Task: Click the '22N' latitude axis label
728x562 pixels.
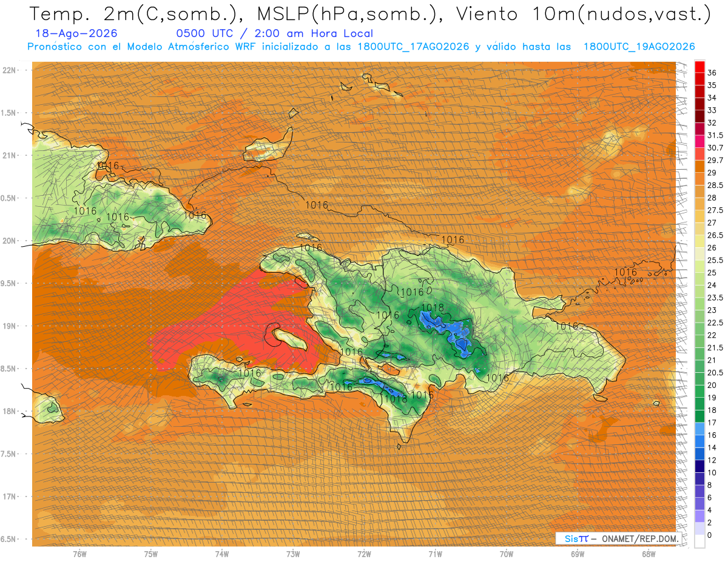Action: pyautogui.click(x=10, y=70)
